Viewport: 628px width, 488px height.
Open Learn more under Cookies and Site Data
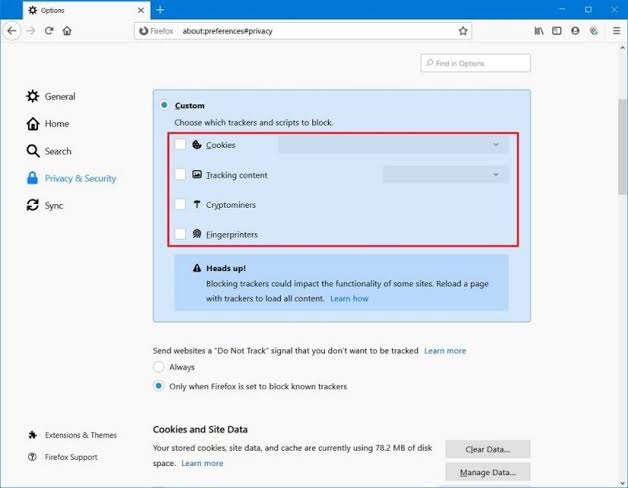(x=202, y=463)
